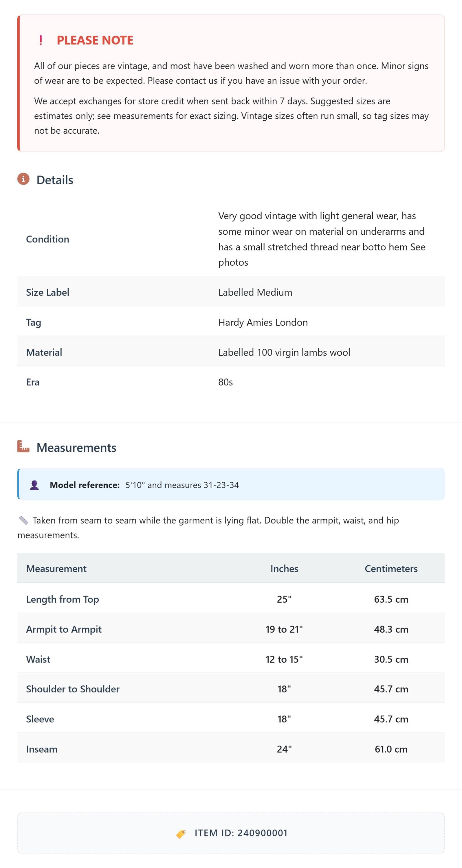Click the Measurements ruler icon
This screenshot has height=868, width=462.
point(23,446)
